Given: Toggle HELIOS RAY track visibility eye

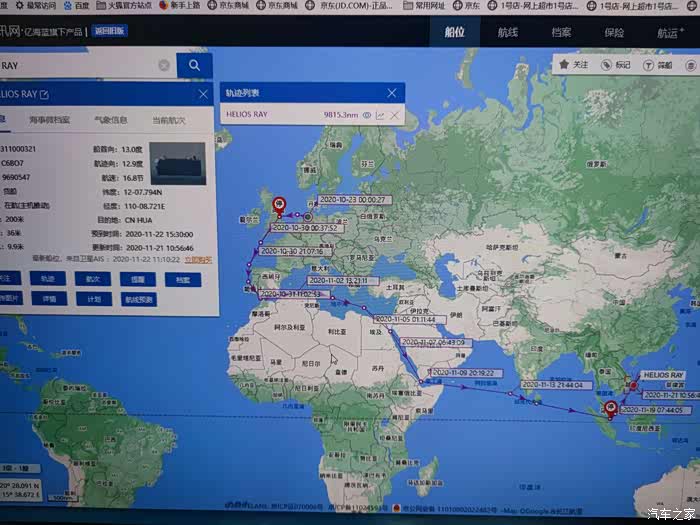Looking at the screenshot, I should 367,115.
